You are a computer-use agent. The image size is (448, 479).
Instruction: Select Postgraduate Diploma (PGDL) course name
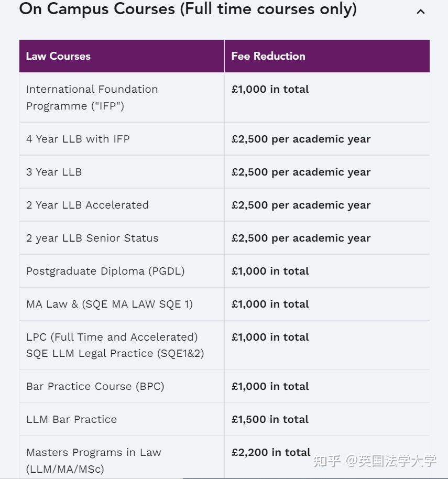(x=105, y=271)
